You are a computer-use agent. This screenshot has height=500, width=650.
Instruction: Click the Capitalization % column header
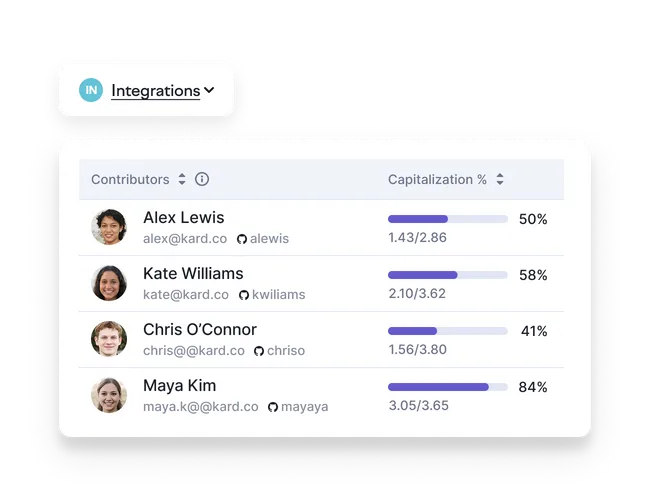(437, 180)
